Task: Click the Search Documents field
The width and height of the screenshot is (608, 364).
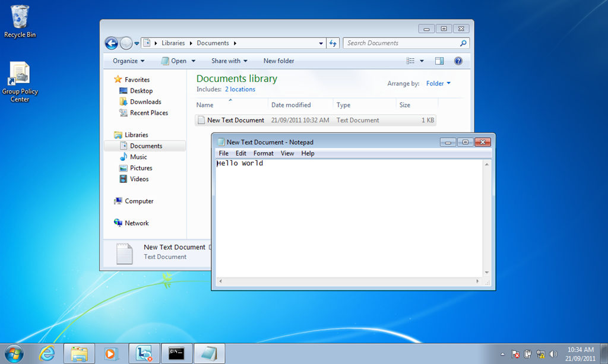Action: coord(401,43)
